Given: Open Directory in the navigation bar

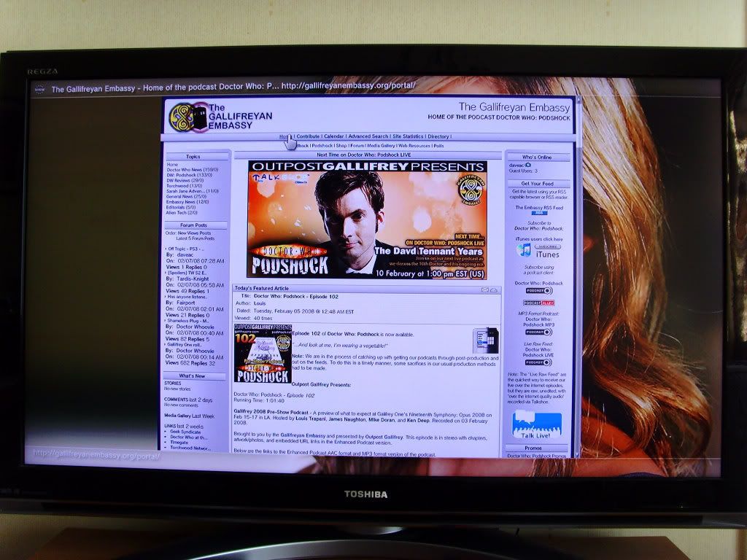Looking at the screenshot, I should [x=438, y=136].
